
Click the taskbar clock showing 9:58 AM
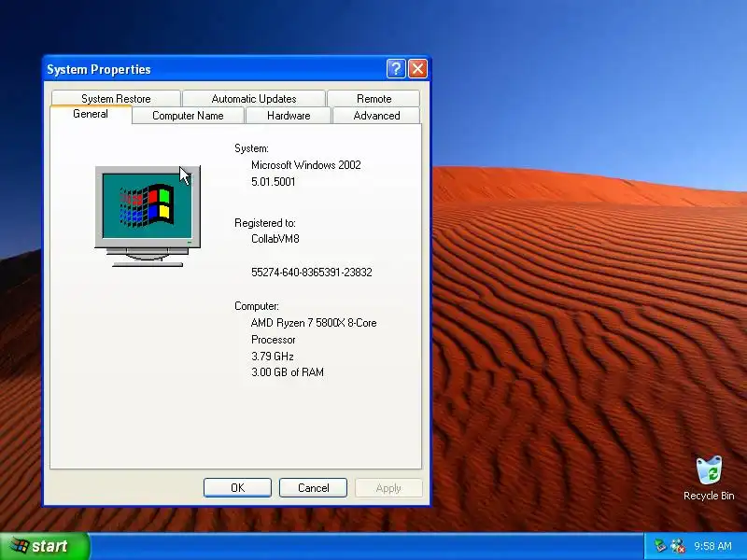tap(712, 546)
